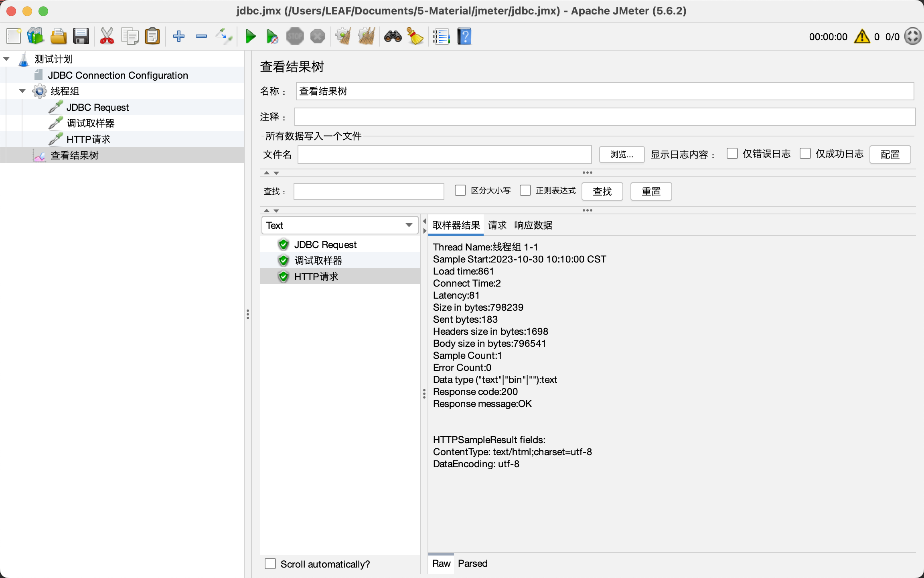Click the Search binoculars icon

click(393, 37)
